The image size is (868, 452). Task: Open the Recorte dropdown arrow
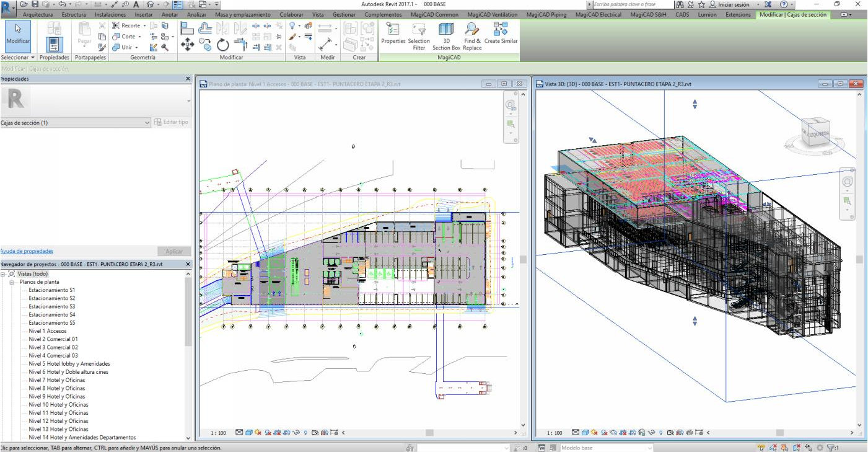[144, 26]
